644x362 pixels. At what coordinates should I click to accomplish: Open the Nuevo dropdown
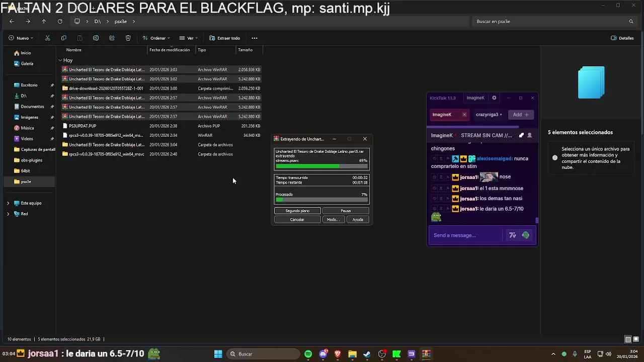pyautogui.click(x=21, y=38)
